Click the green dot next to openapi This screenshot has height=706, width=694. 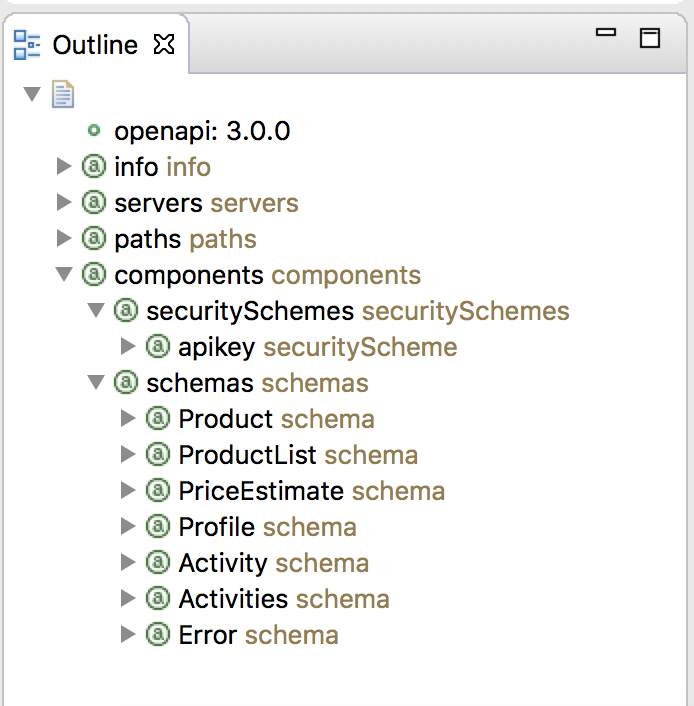click(94, 131)
